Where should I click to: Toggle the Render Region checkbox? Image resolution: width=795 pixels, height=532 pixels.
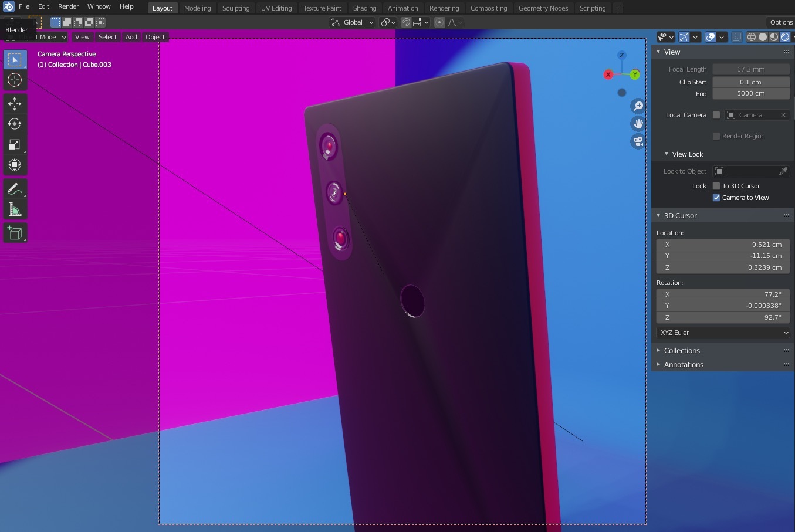[x=716, y=136]
